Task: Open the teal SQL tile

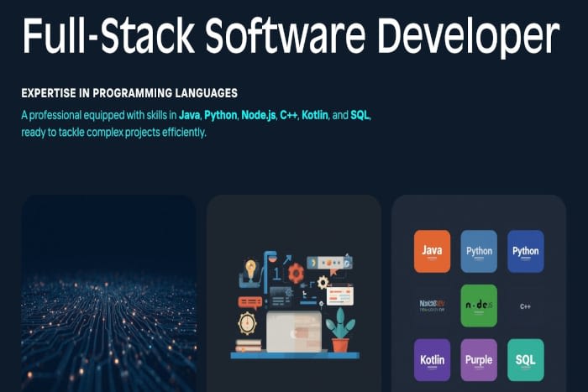Action: click(525, 360)
